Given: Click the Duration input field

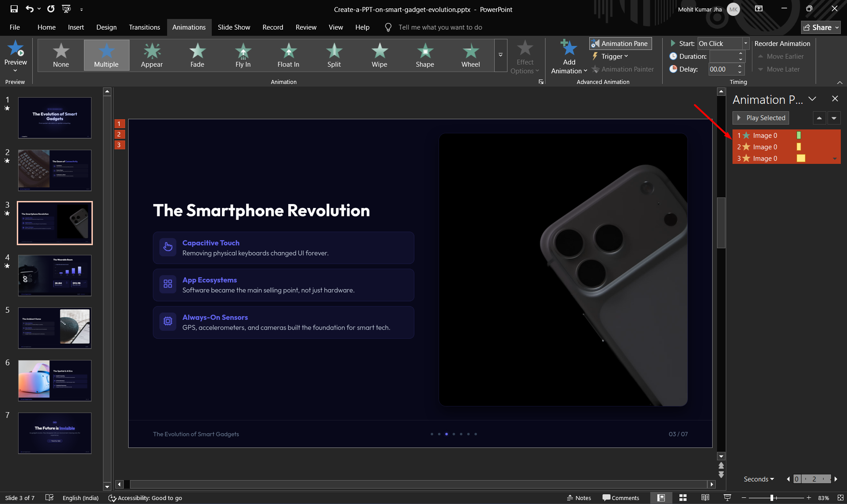Looking at the screenshot, I should (723, 56).
